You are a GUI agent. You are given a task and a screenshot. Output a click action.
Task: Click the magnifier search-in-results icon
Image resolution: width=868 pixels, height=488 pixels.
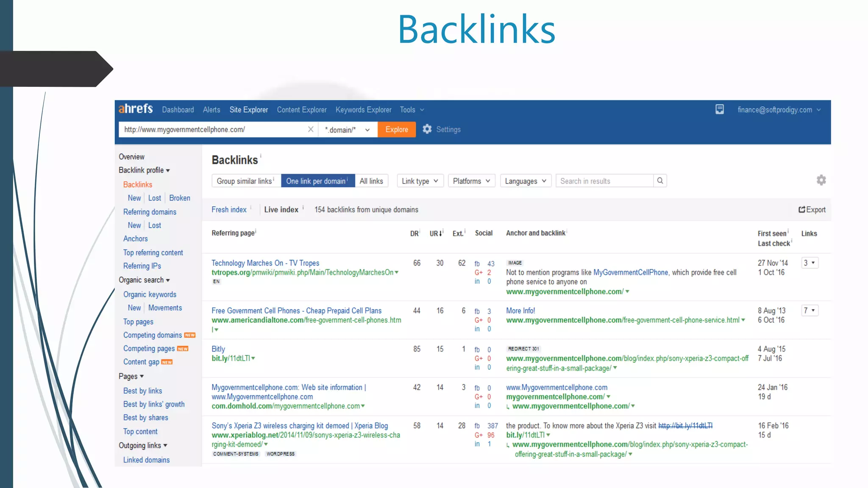click(x=660, y=181)
